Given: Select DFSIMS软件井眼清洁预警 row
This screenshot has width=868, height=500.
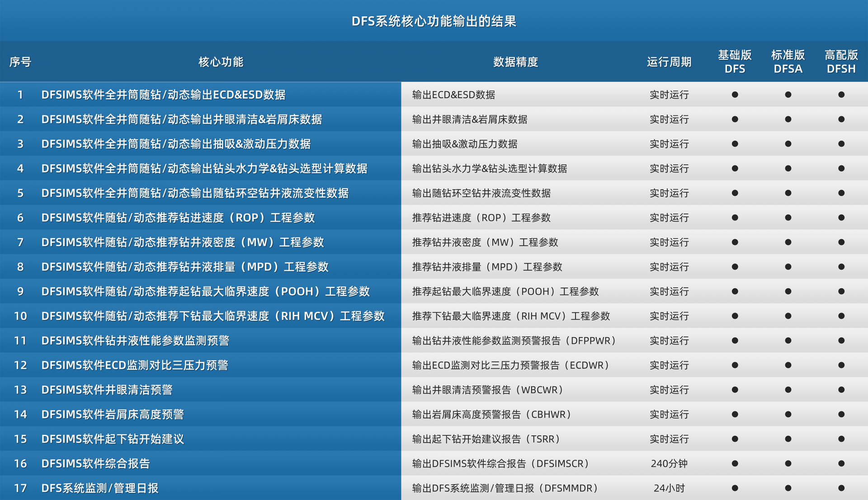Looking at the screenshot, I should [x=107, y=390].
